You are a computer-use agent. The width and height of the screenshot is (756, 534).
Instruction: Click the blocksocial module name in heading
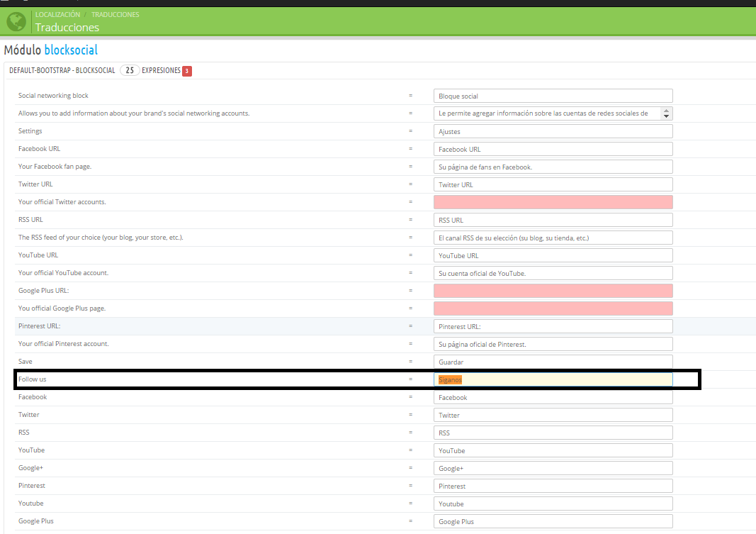(x=71, y=50)
